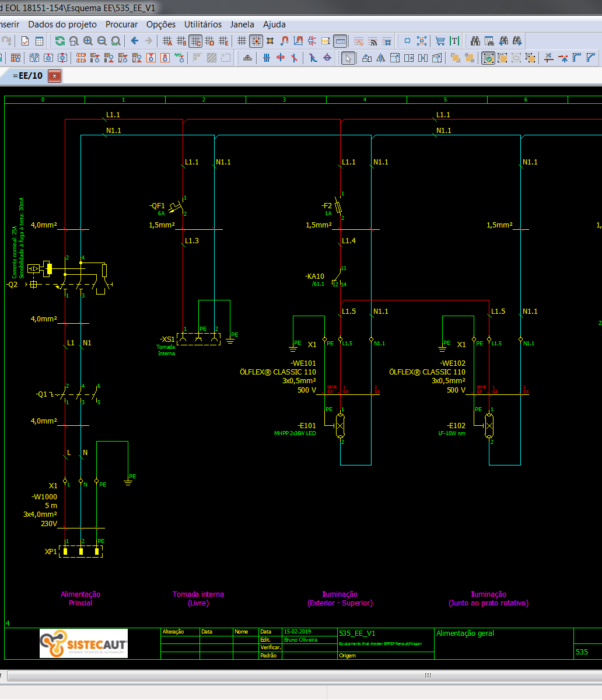The height and width of the screenshot is (700, 602).
Task: Toggle Grid C setting
Action: coord(195,41)
